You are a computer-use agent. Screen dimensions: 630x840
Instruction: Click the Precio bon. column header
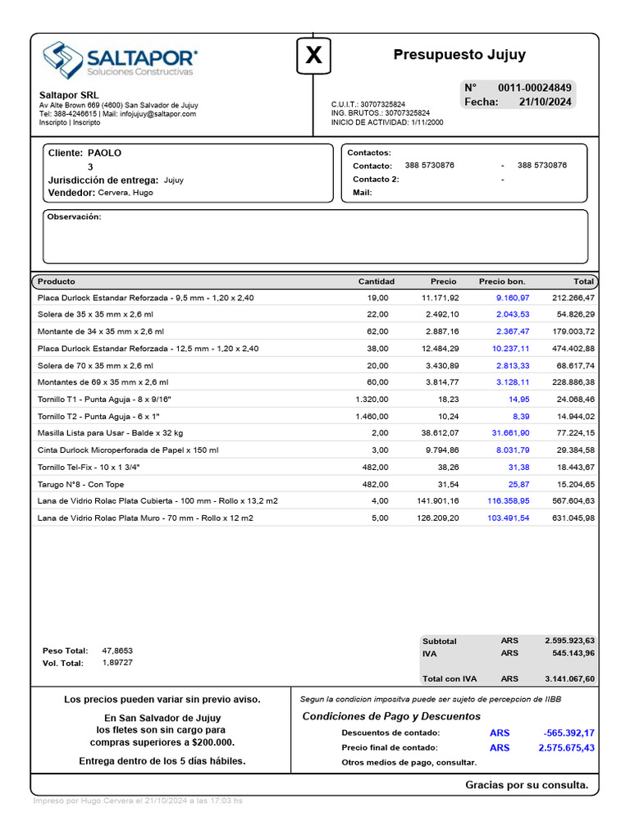tap(502, 282)
